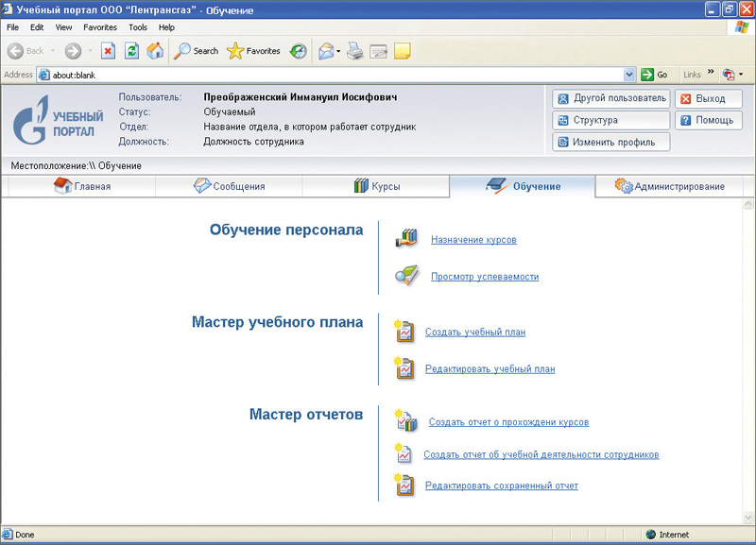The width and height of the screenshot is (756, 545).
Task: Click the Print icon in toolbar
Action: tap(355, 51)
